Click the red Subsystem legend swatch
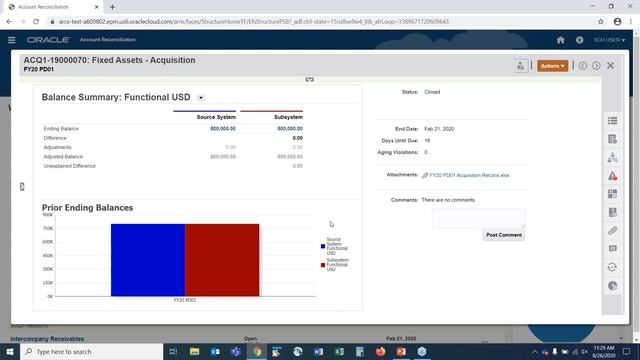This screenshot has height=360, width=640. (323, 265)
